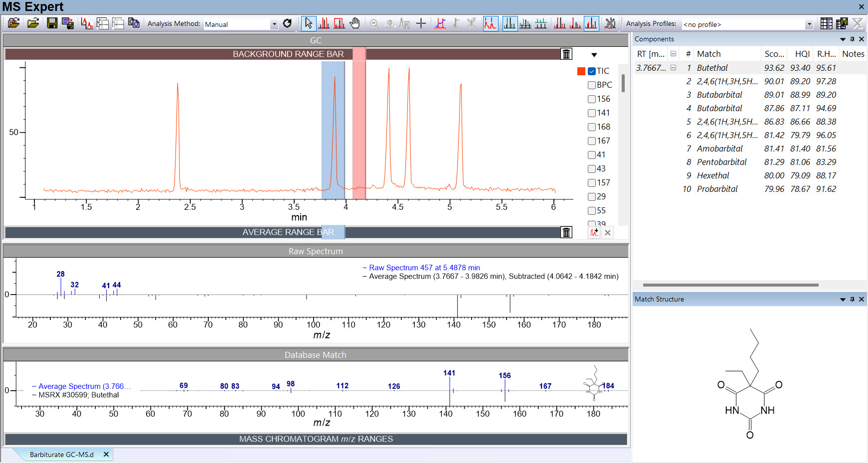Select the Barbiturate GC-MS.d file tab
The height and width of the screenshot is (463, 868).
(61, 455)
